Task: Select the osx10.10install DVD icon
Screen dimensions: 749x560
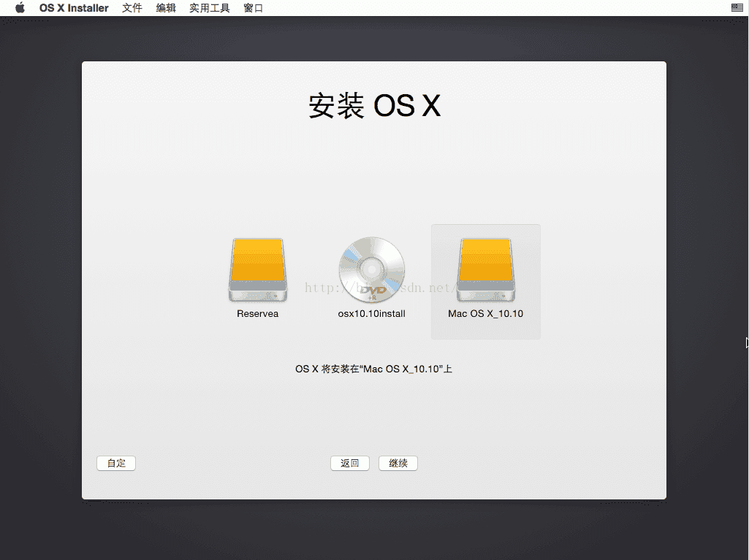Action: (x=372, y=270)
